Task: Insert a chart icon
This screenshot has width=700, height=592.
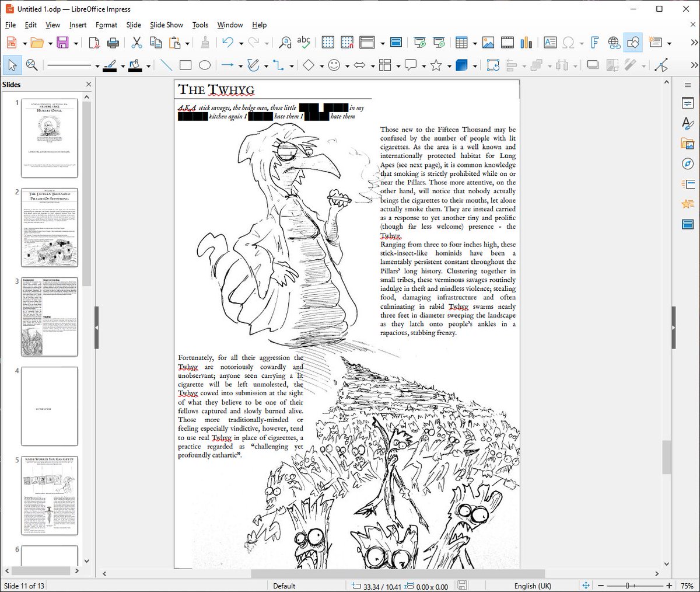Action: [x=526, y=43]
